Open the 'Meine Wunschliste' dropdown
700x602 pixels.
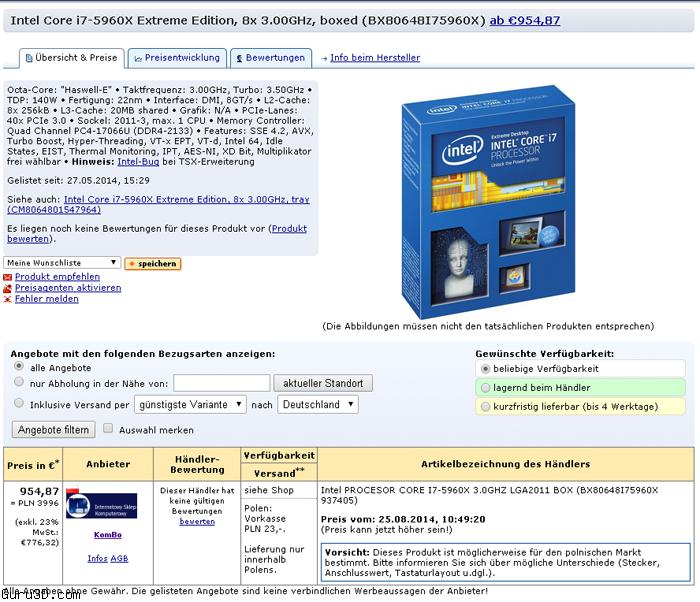62,263
